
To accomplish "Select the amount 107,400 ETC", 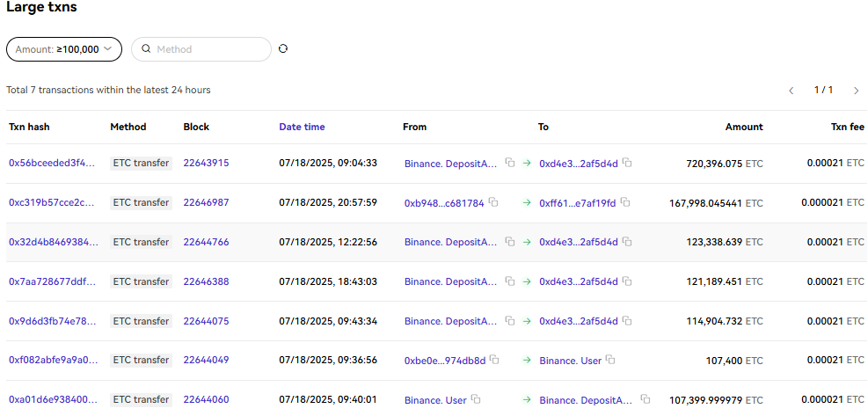I will (x=734, y=361).
